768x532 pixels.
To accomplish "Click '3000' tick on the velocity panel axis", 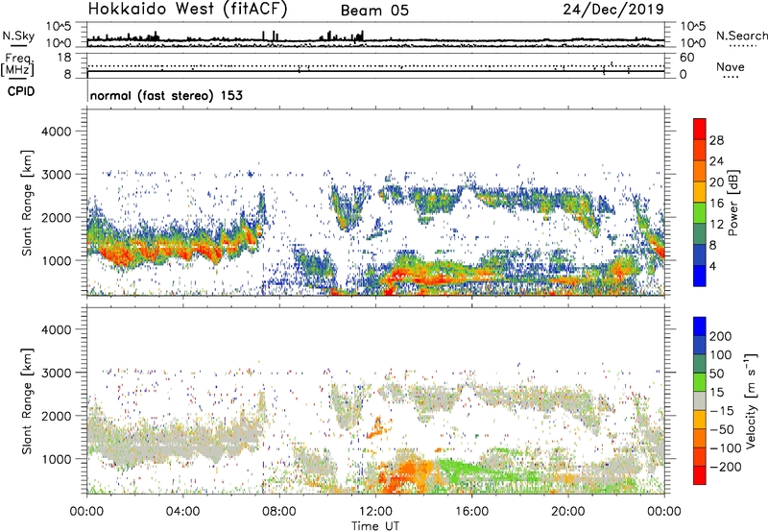I will 57,373.
